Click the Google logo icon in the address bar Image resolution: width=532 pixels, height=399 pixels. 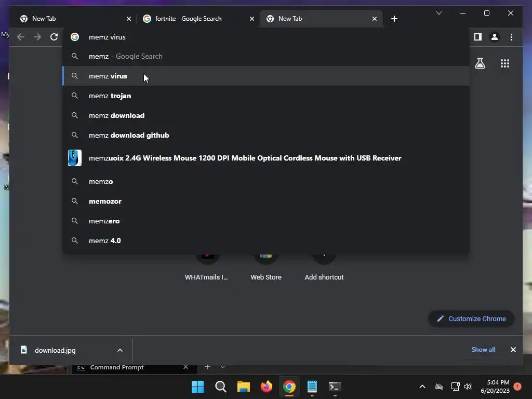pyautogui.click(x=75, y=37)
